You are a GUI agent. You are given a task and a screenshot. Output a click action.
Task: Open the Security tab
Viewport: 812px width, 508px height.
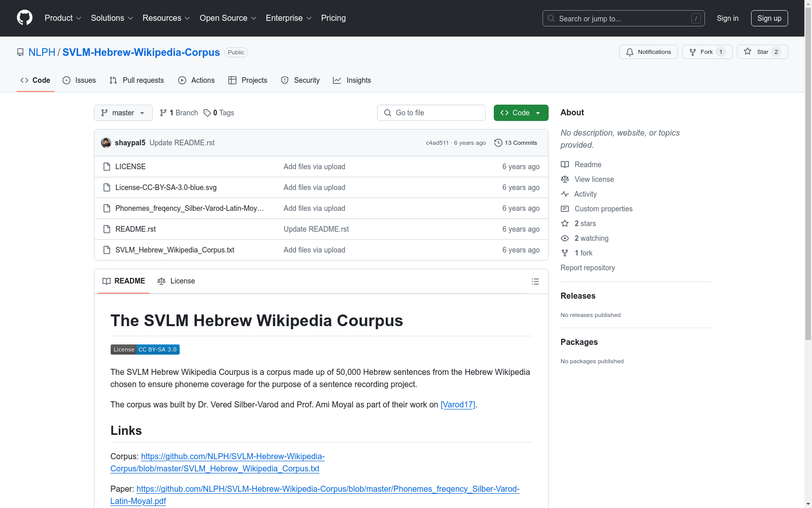(x=300, y=80)
